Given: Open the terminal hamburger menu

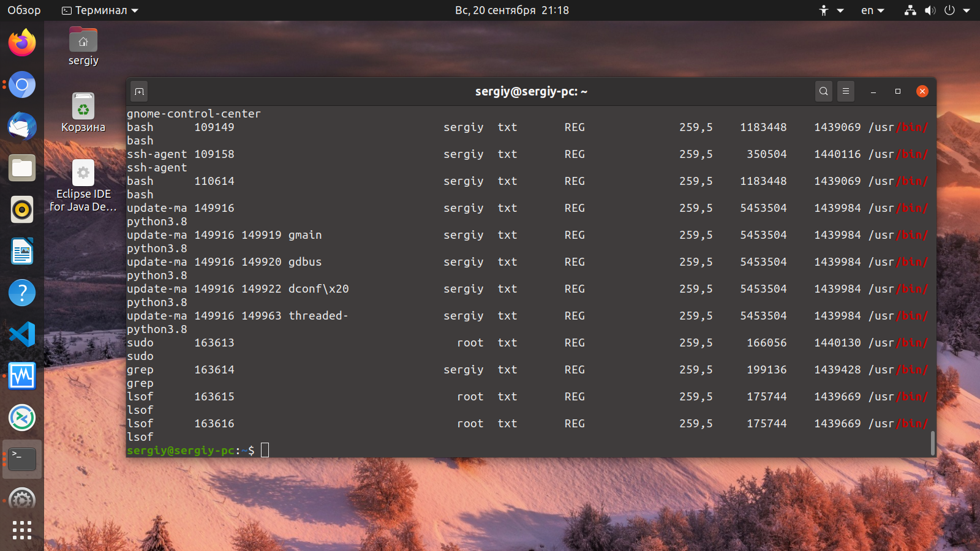Looking at the screenshot, I should 846,91.
